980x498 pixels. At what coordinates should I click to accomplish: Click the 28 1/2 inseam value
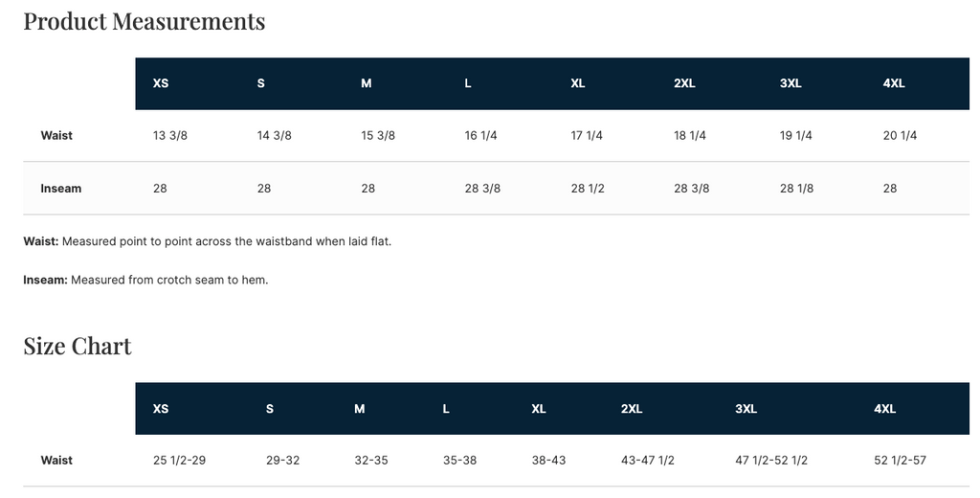point(588,189)
